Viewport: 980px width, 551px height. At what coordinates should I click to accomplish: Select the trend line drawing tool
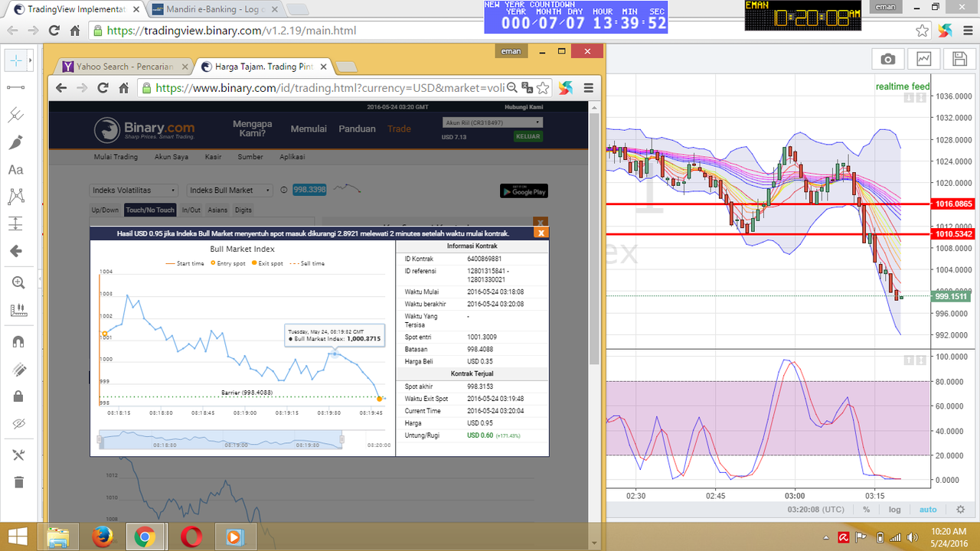pyautogui.click(x=16, y=87)
